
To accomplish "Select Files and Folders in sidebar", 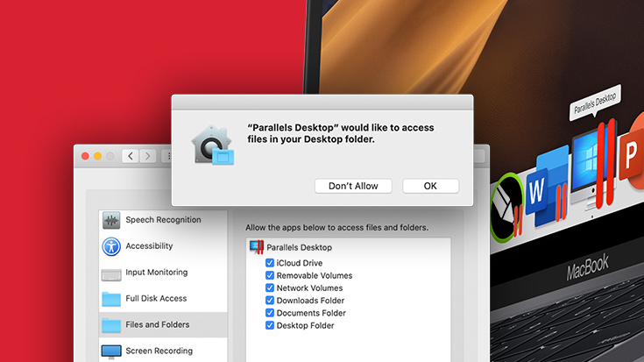I will pos(163,324).
